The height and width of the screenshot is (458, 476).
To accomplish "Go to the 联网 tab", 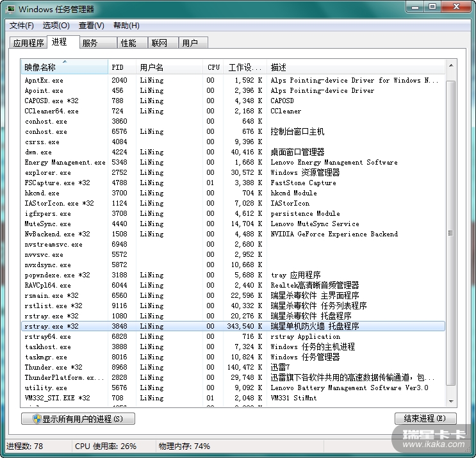I will 163,43.
